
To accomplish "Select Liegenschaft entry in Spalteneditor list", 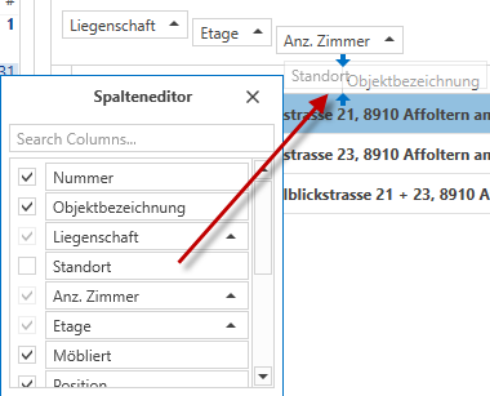I will [x=147, y=236].
